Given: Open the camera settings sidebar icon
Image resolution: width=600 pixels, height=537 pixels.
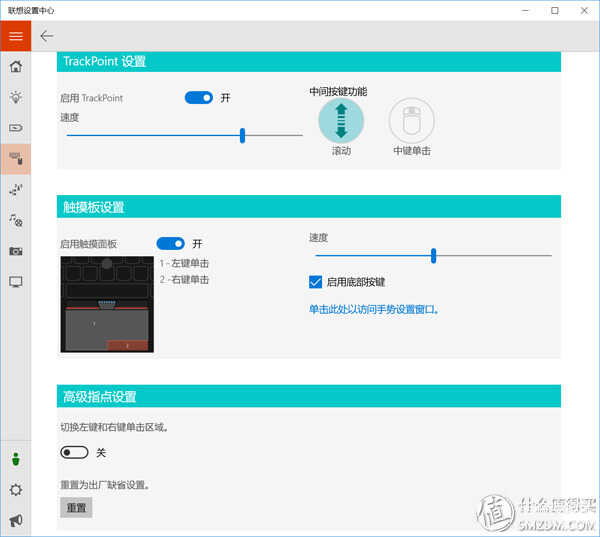Looking at the screenshot, I should tap(16, 251).
